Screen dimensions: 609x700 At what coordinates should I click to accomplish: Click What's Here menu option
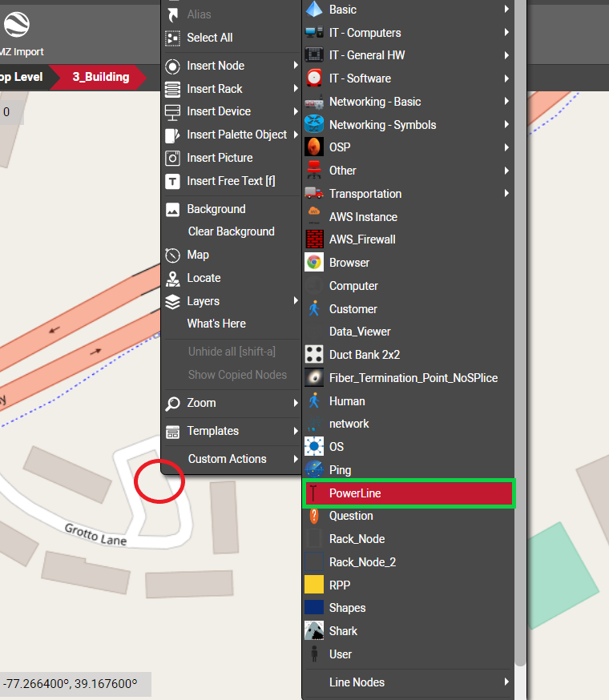(216, 324)
